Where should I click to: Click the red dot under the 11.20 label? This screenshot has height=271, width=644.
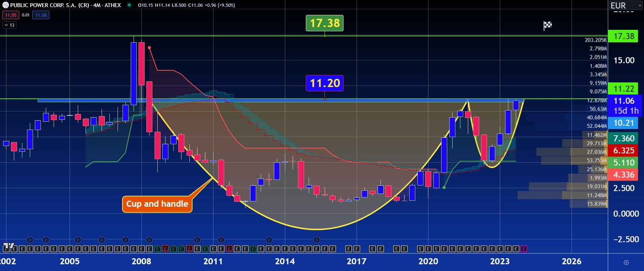(x=325, y=99)
